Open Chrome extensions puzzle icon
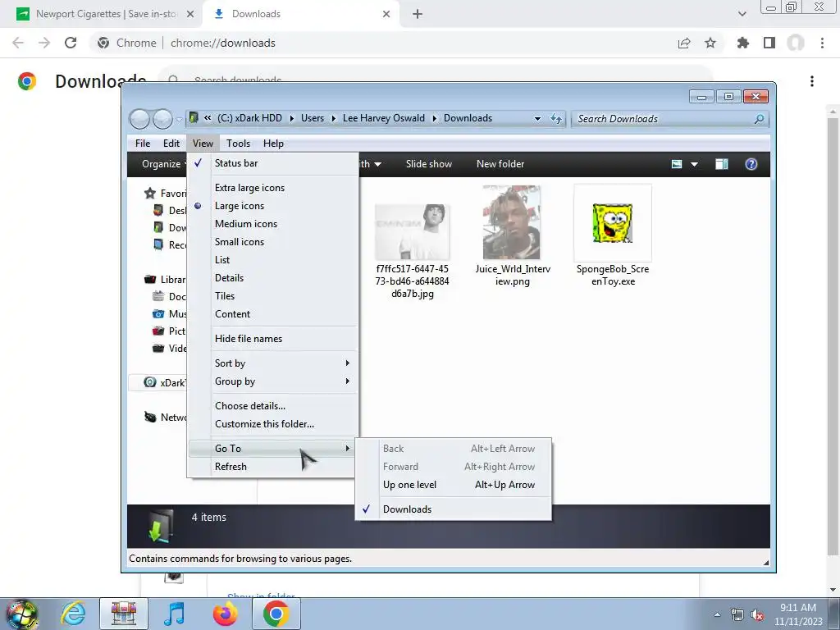Image resolution: width=840 pixels, height=630 pixels. [x=742, y=43]
